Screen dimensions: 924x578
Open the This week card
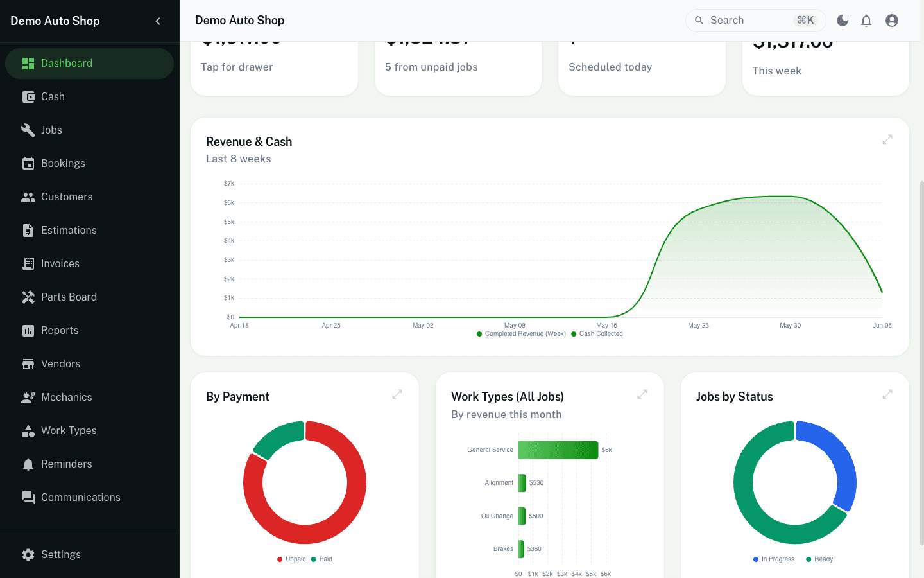tap(826, 69)
